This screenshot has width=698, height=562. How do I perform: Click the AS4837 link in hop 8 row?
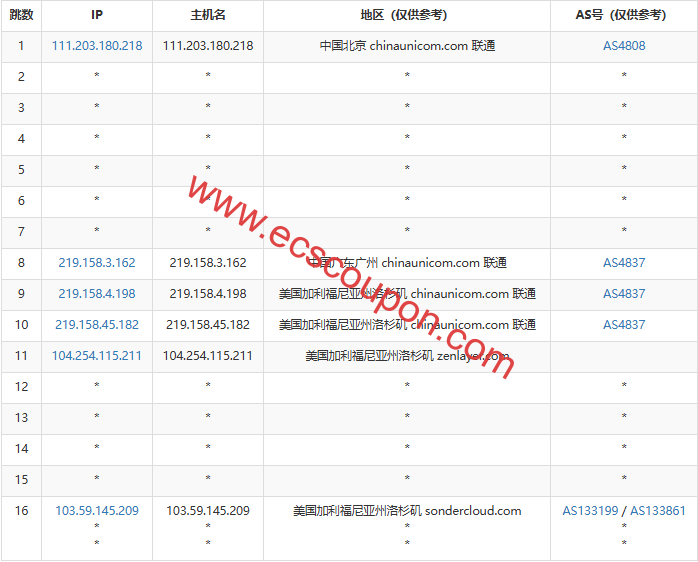[624, 263]
